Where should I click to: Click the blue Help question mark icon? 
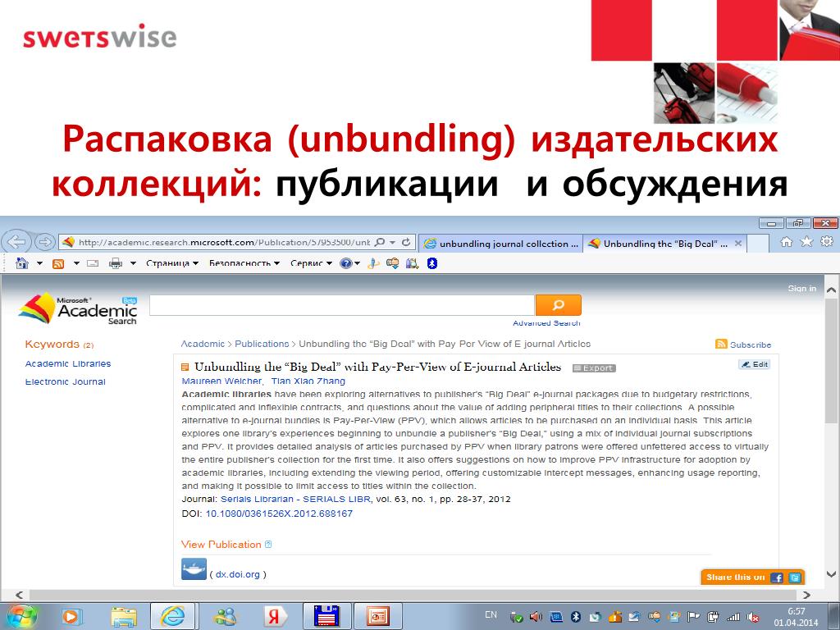(346, 263)
